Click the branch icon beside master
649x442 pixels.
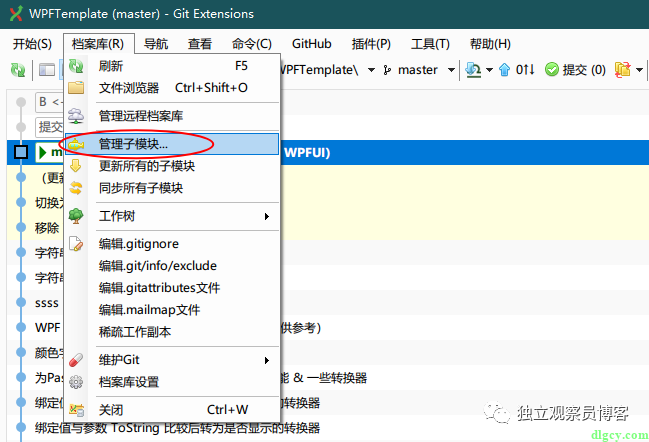click(387, 70)
